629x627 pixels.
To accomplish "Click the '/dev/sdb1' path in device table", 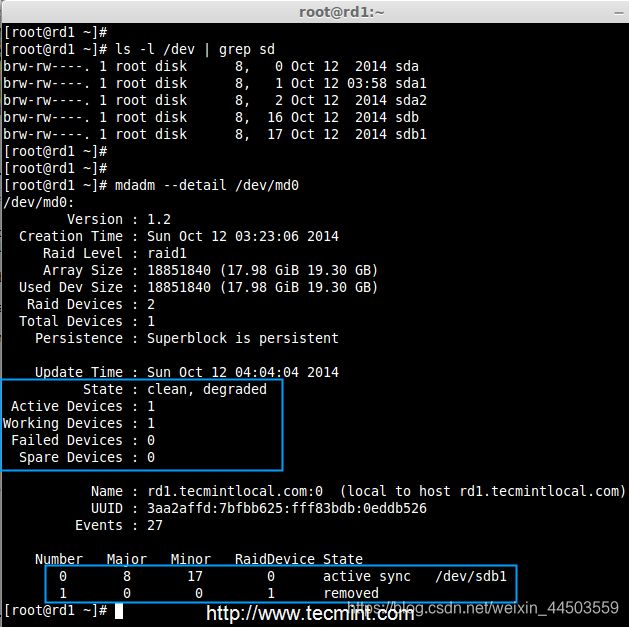I will tap(471, 576).
